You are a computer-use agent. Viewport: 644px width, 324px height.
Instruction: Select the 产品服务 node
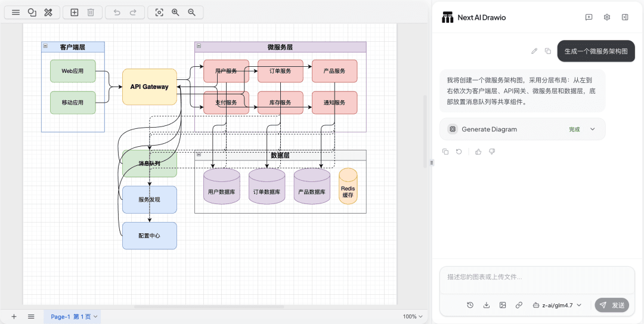click(x=335, y=71)
